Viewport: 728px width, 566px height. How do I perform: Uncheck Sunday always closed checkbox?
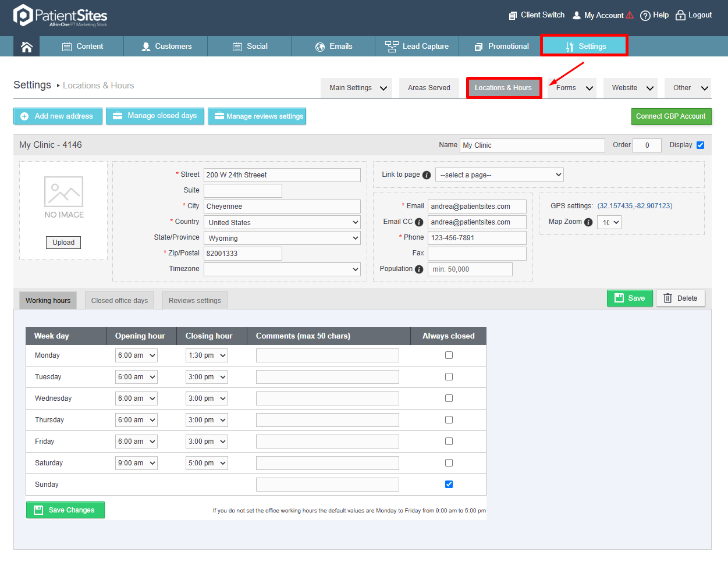(449, 485)
